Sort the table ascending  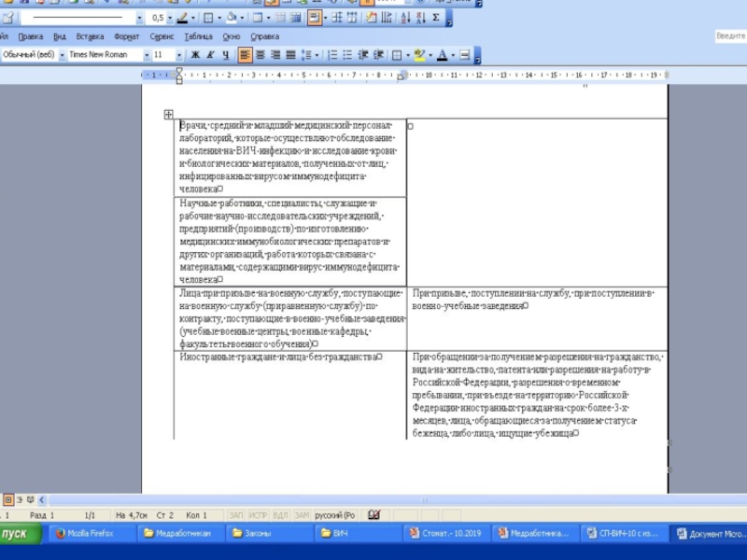coord(405,18)
